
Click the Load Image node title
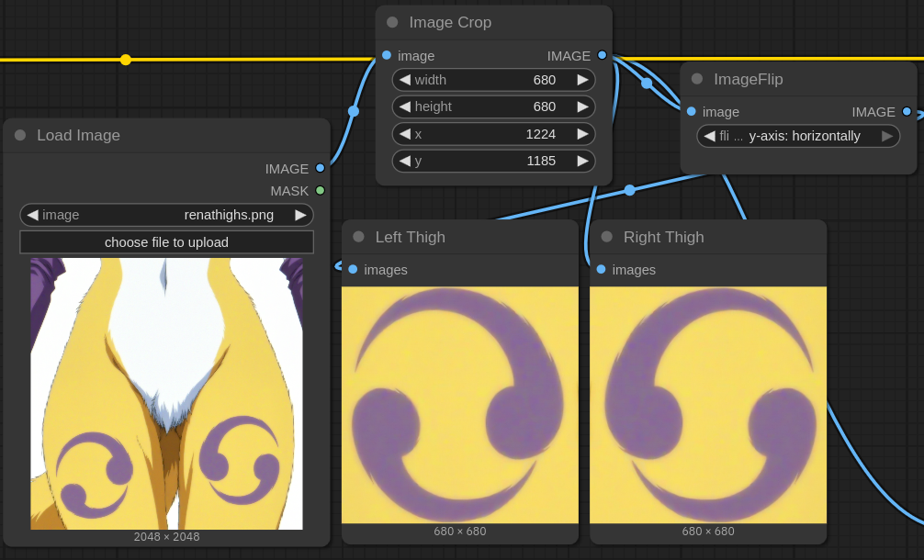click(x=78, y=136)
